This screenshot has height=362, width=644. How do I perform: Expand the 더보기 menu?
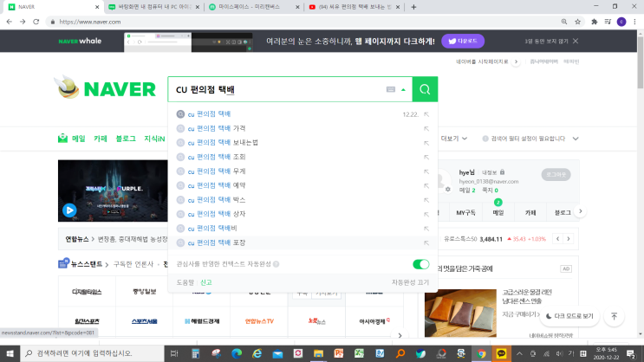tap(454, 139)
